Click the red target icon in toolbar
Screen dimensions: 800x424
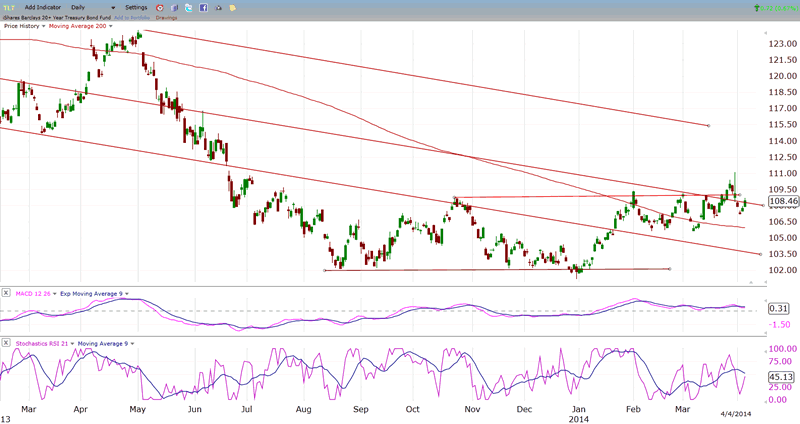tap(159, 7)
